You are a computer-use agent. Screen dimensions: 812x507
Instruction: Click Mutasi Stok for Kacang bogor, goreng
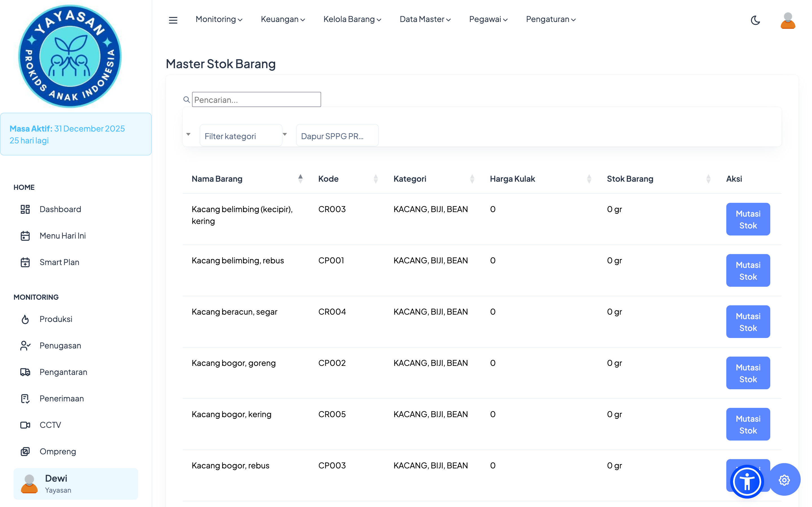click(x=748, y=373)
